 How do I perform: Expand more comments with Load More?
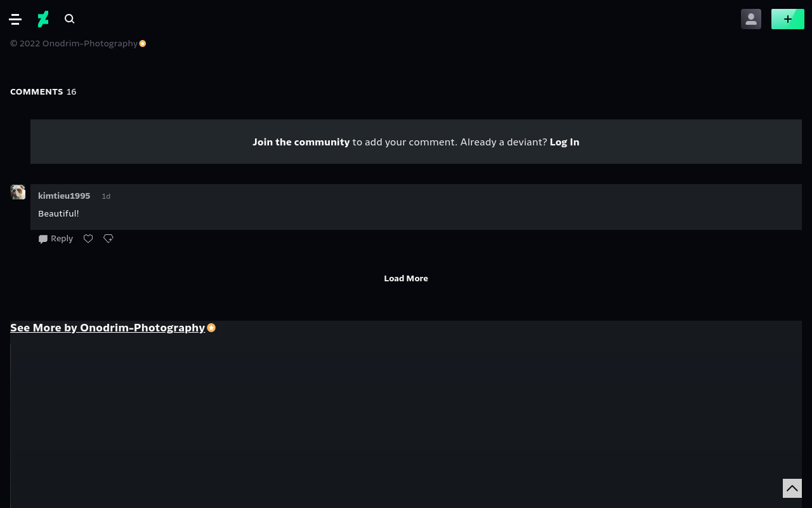point(406,279)
